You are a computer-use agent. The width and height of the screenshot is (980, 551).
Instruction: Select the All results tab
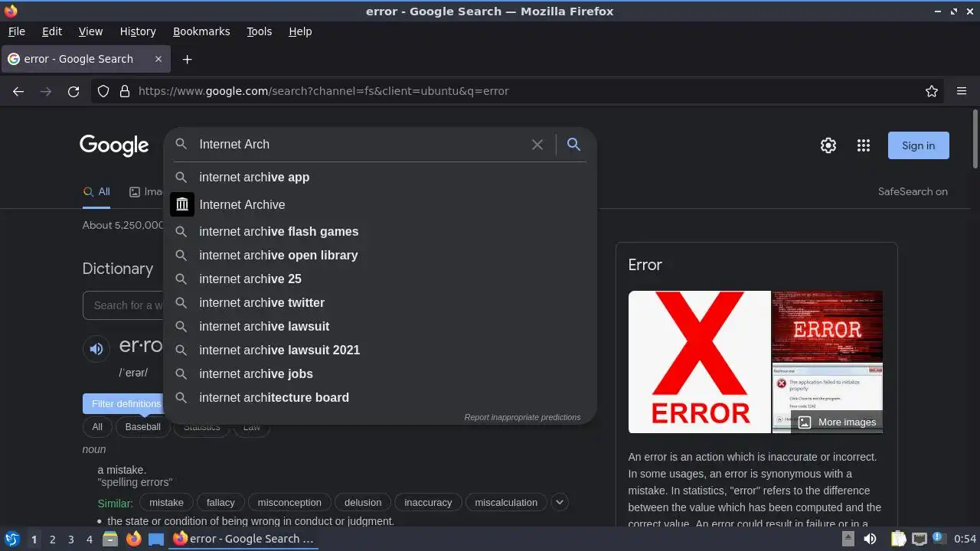coord(96,192)
